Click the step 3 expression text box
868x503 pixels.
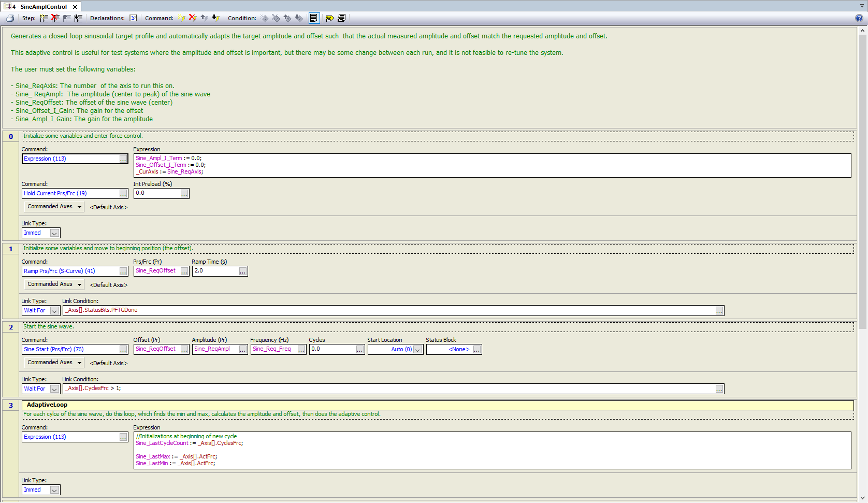pos(492,450)
